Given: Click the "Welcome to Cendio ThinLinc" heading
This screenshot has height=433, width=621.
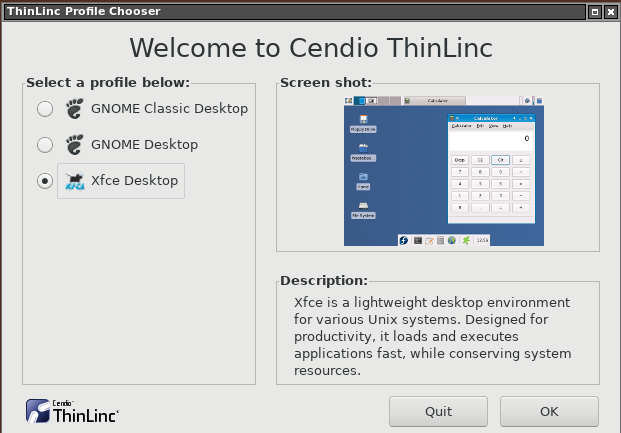Looking at the screenshot, I should [310, 48].
